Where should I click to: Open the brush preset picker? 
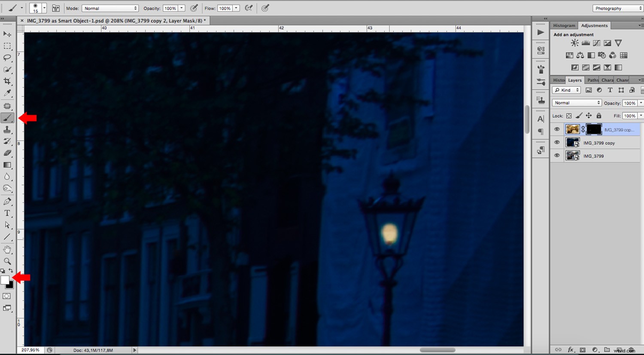tap(38, 8)
